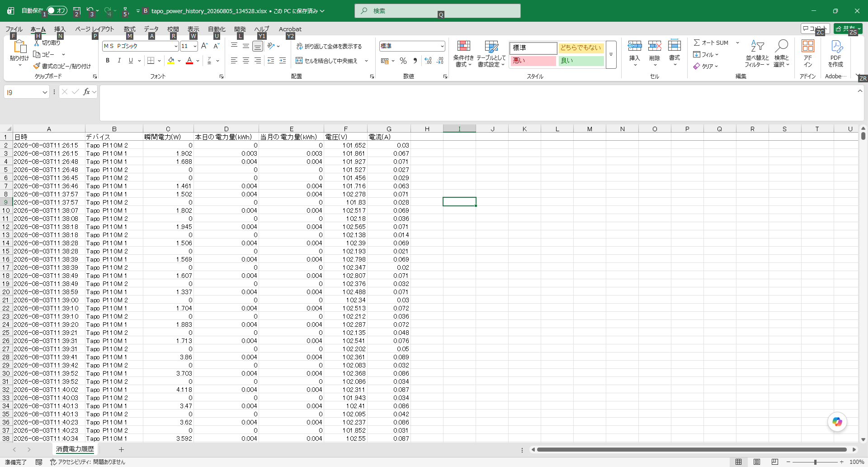Click the Paste (貼り付け) clipboard icon
Image resolution: width=868 pixels, height=467 pixels.
[x=19, y=47]
